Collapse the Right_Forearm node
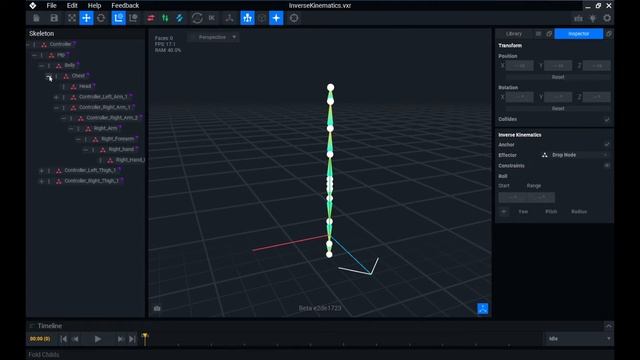This screenshot has width=640, height=360. pyautogui.click(x=78, y=139)
